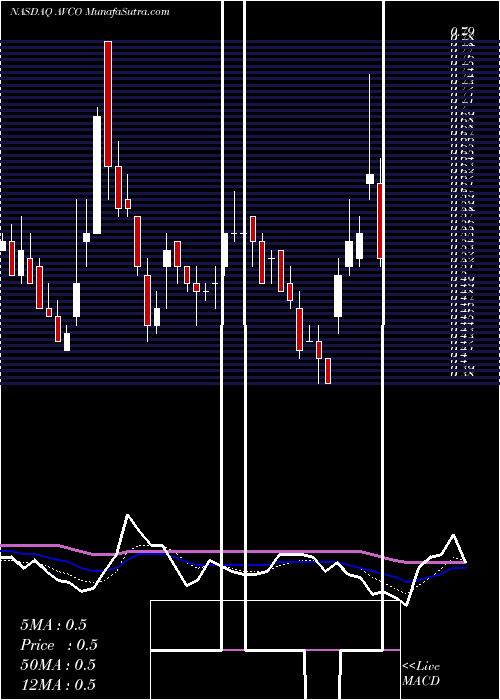The image size is (500, 700).
Task: Click the 12MA : 0.5 label
Action: click(58, 685)
